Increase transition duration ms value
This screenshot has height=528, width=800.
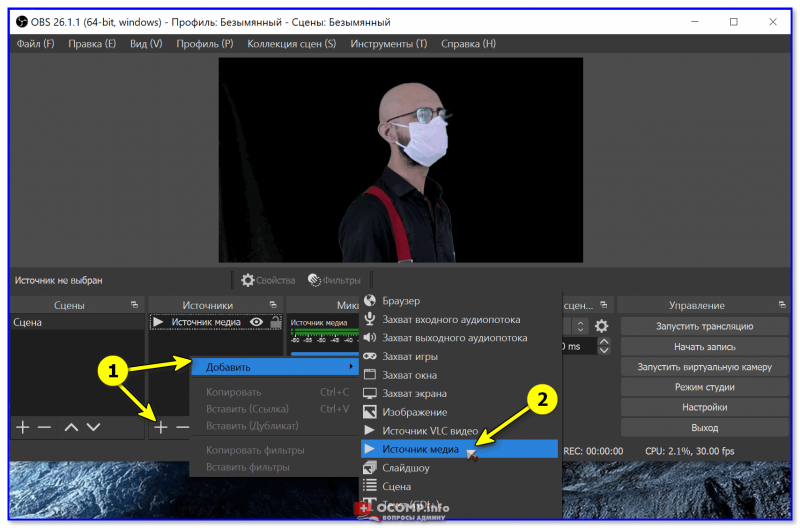(x=604, y=342)
